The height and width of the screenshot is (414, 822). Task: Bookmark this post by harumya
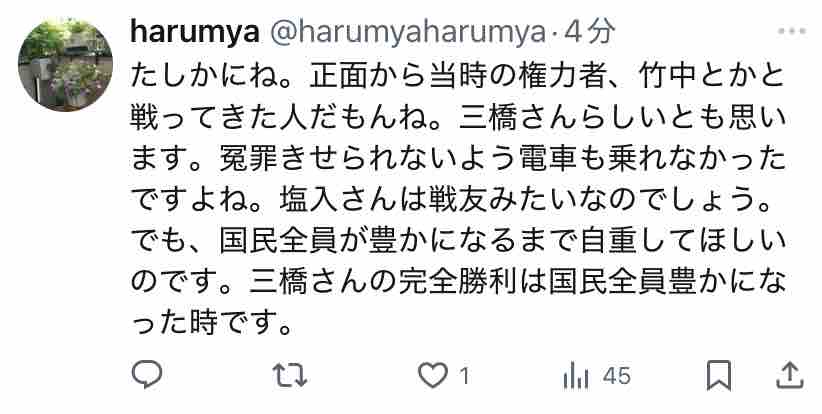pos(719,376)
